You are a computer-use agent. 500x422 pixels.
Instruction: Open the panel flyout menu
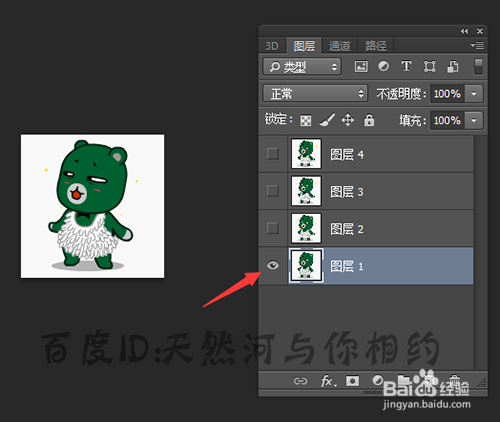(x=477, y=45)
